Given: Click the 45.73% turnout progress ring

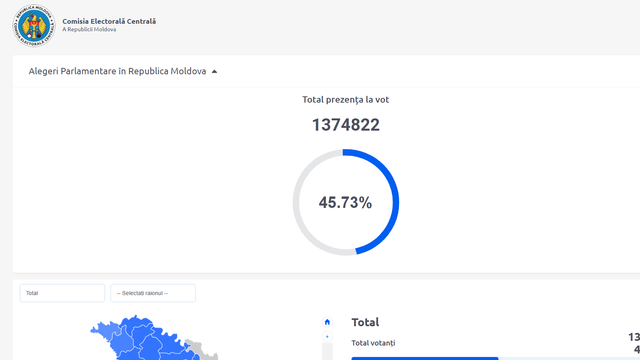Looking at the screenshot, I should pyautogui.click(x=346, y=202).
